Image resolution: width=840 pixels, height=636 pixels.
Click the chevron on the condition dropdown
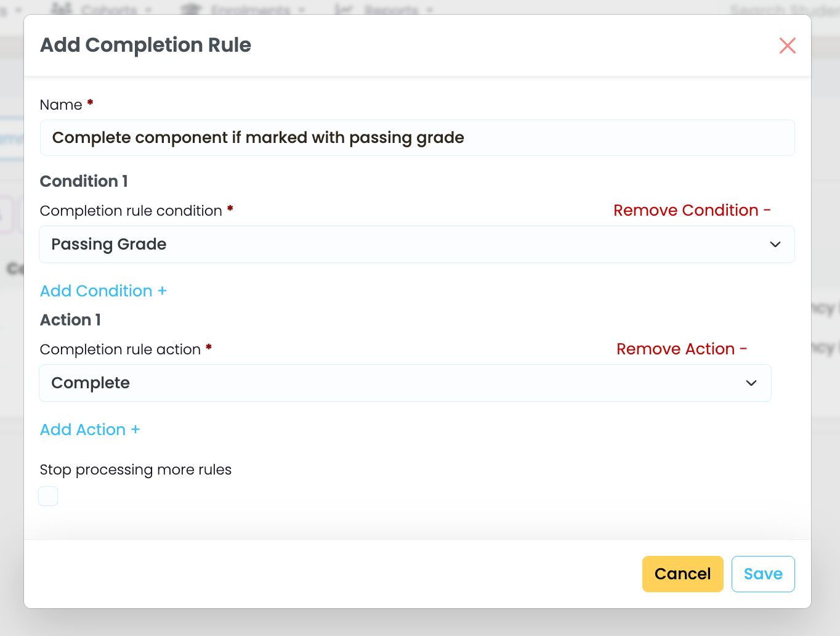click(775, 245)
